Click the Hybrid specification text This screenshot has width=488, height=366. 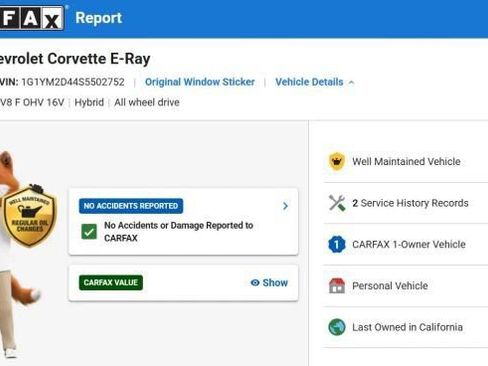[89, 102]
